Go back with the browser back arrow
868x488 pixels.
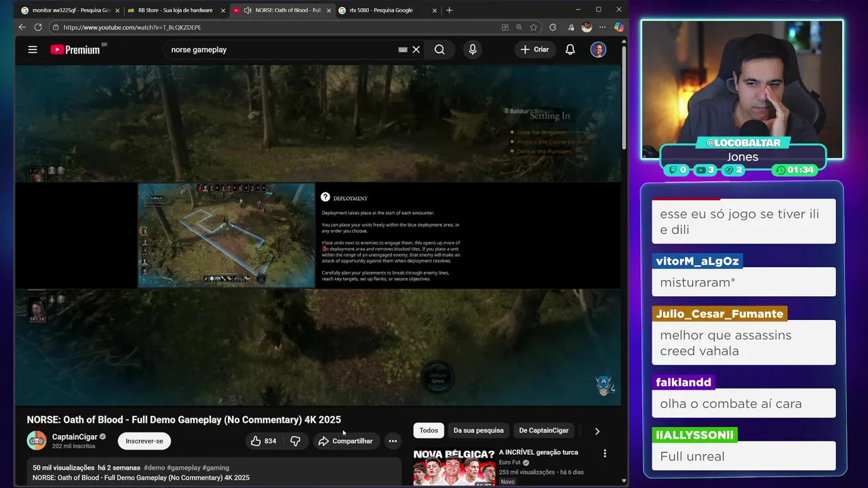click(22, 27)
